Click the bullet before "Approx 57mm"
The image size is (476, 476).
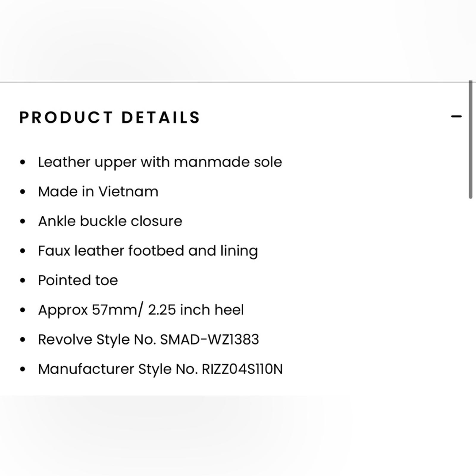coord(23,310)
